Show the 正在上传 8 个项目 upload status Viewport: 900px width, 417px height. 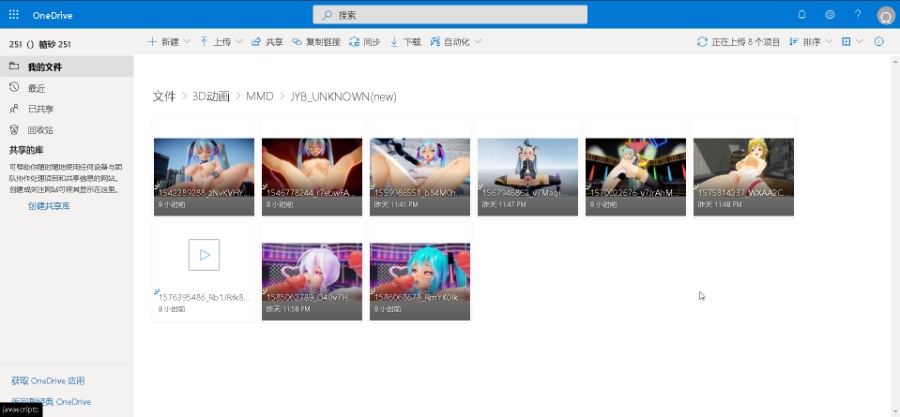pos(738,42)
